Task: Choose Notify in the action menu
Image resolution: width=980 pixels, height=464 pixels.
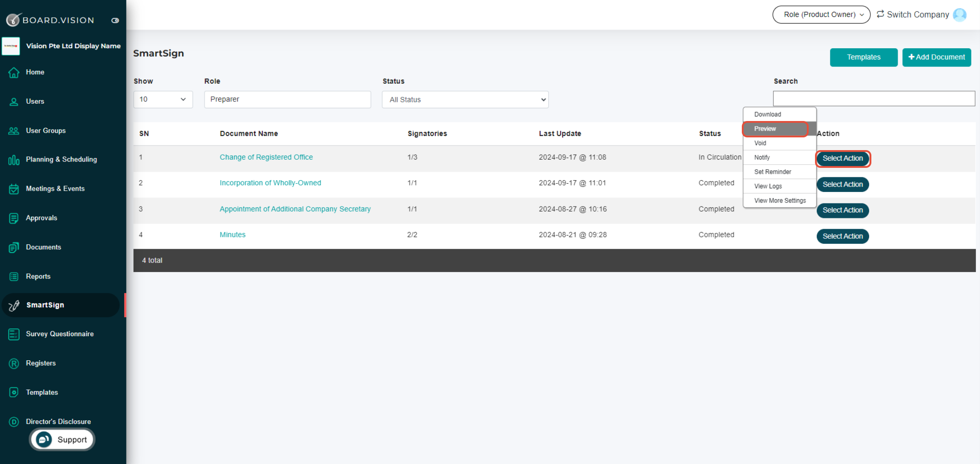Action: [x=780, y=157]
